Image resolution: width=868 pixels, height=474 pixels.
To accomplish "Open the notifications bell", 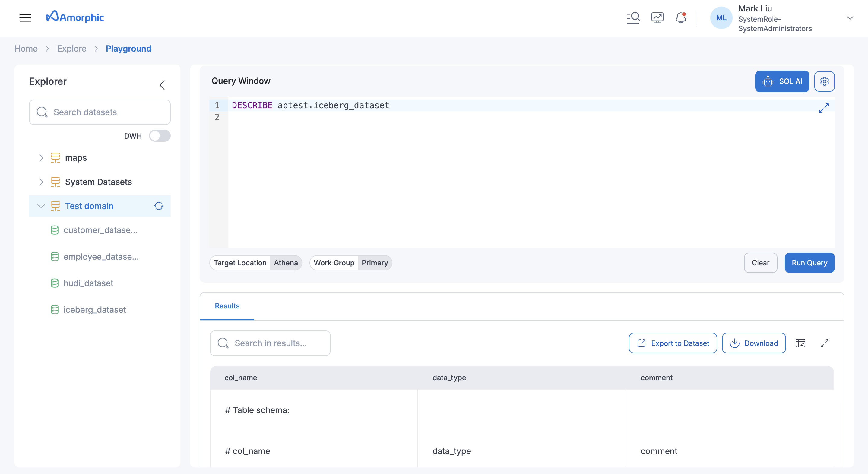I will tap(681, 18).
